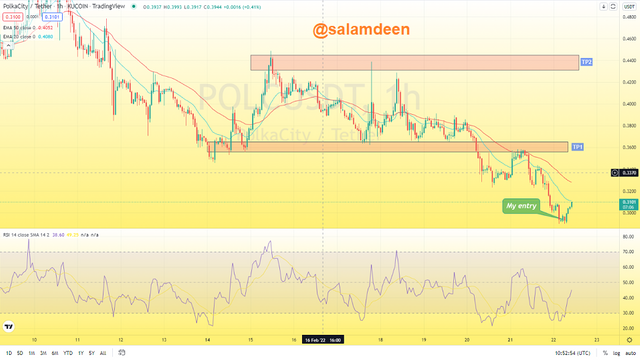Click the green market status dot

133,7
